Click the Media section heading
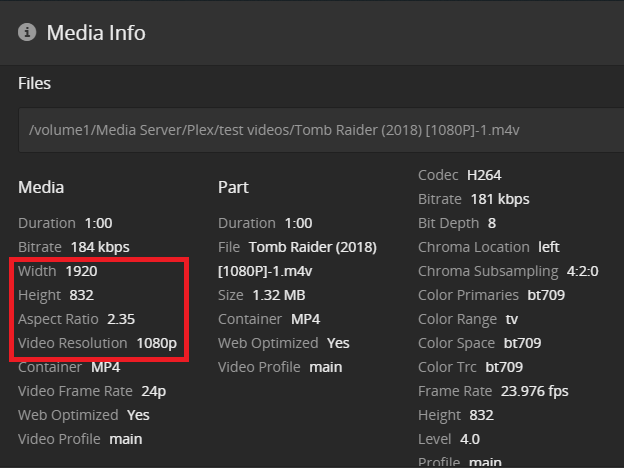624x468 pixels. tap(41, 187)
